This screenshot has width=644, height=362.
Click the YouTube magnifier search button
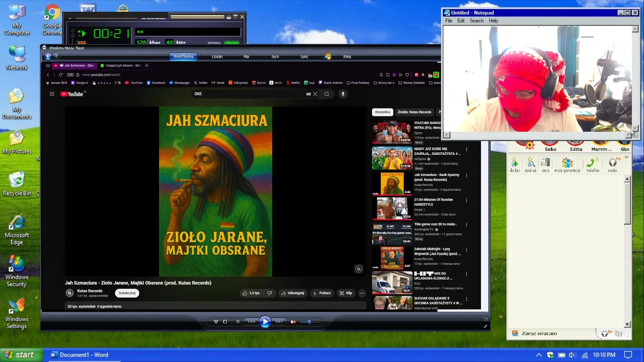tap(327, 94)
